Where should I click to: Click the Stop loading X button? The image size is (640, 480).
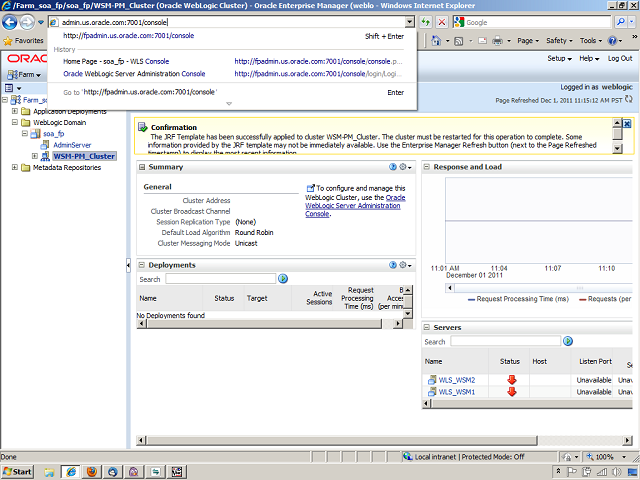pyautogui.click(x=441, y=21)
